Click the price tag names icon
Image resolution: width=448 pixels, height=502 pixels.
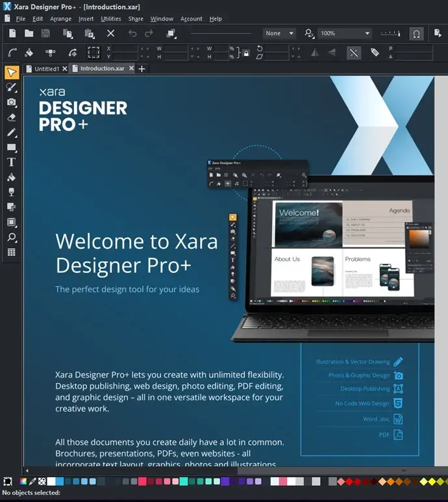tap(375, 52)
